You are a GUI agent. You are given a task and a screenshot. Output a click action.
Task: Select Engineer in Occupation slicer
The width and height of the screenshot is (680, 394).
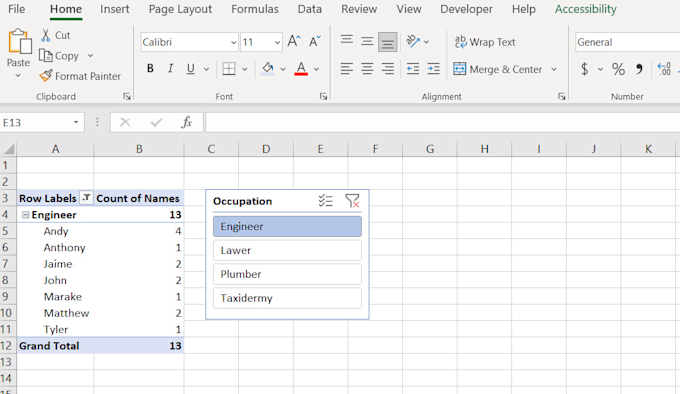[x=287, y=226]
